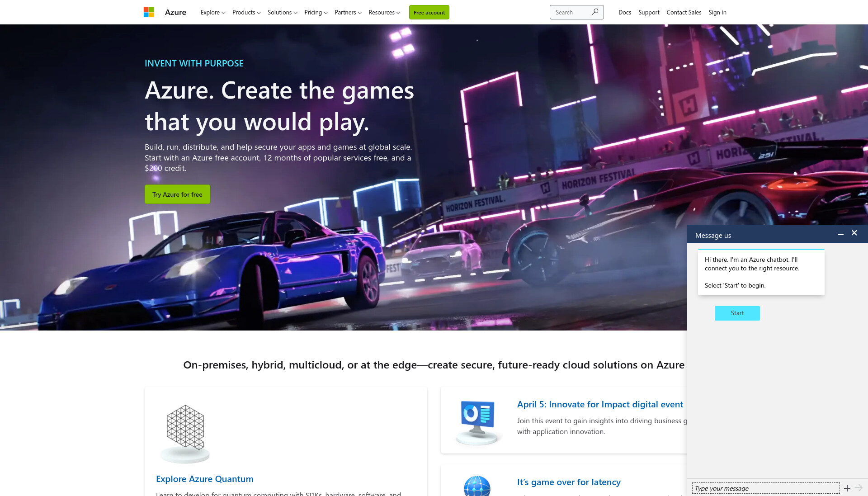Click the Message us panel title
This screenshot has height=496, width=868.
click(713, 235)
